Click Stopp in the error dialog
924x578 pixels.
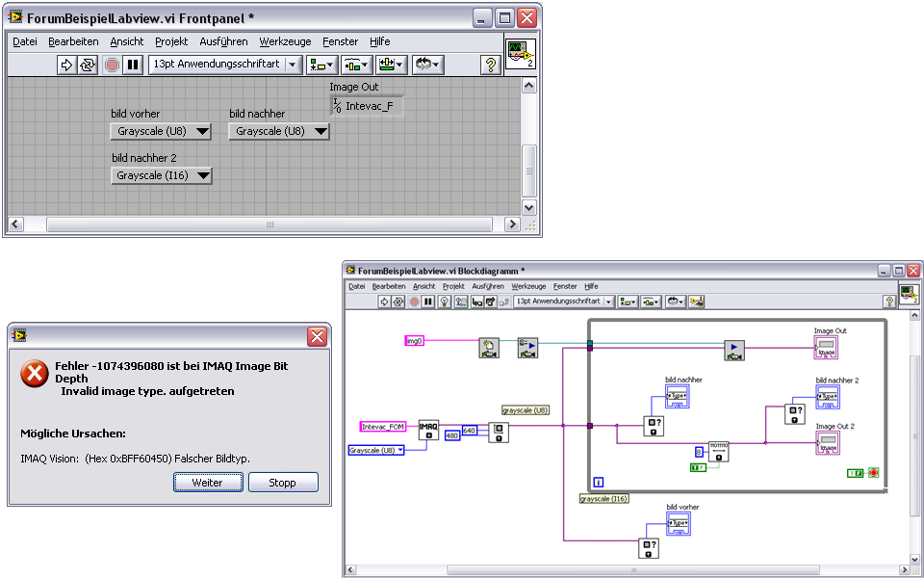click(x=282, y=483)
